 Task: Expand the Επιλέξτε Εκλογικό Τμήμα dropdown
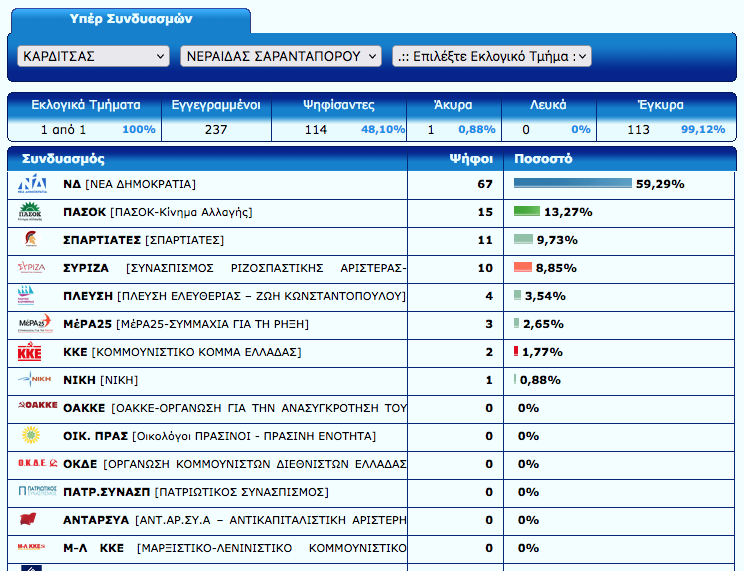click(491, 56)
